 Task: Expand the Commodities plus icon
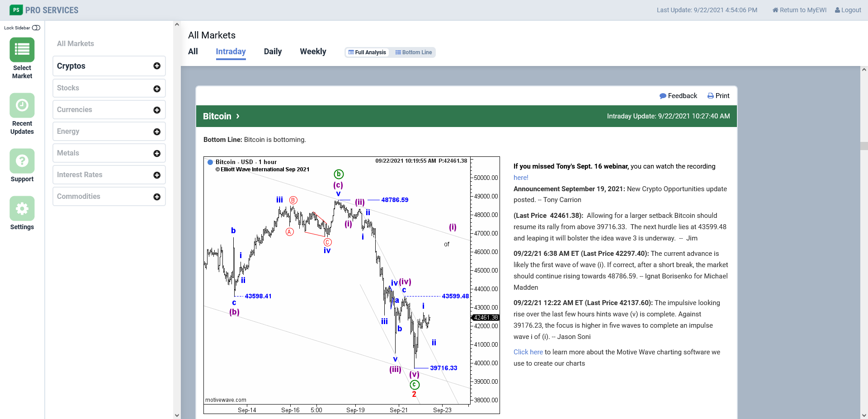157,197
